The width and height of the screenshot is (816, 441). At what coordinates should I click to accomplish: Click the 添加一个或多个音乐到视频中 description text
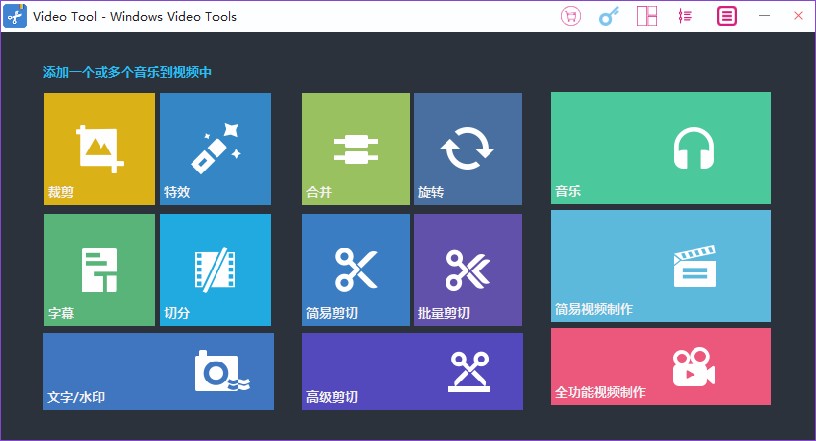pos(128,72)
